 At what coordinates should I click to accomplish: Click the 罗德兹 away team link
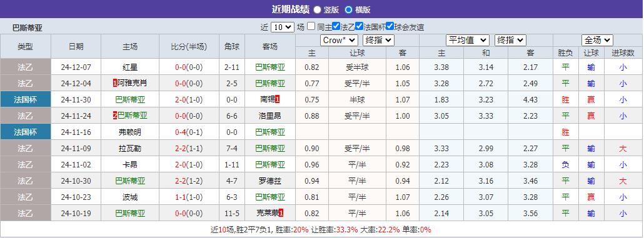270,181
